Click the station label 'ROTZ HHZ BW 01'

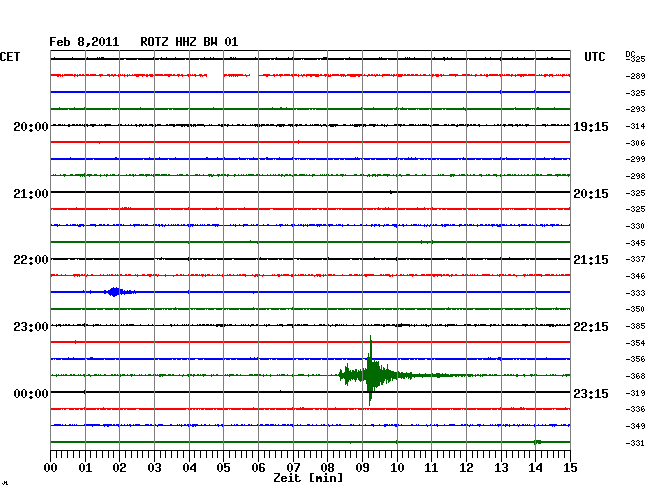click(x=189, y=42)
